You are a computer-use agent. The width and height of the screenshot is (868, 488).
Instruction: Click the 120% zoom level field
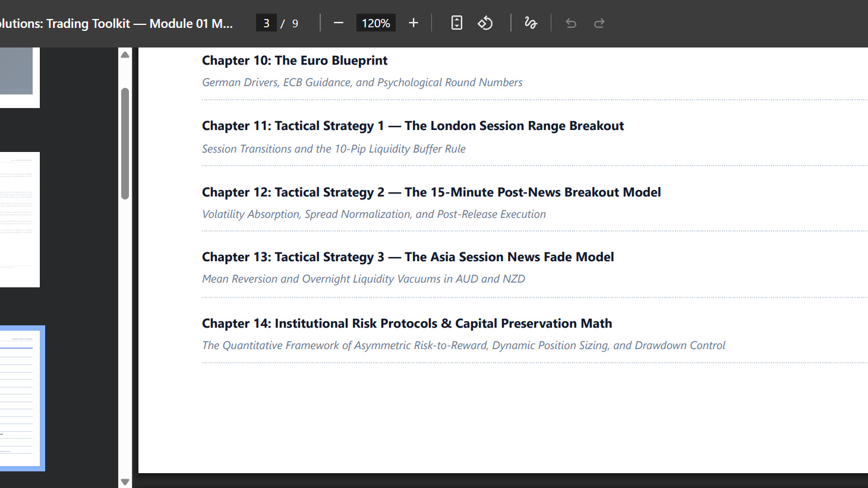(375, 23)
